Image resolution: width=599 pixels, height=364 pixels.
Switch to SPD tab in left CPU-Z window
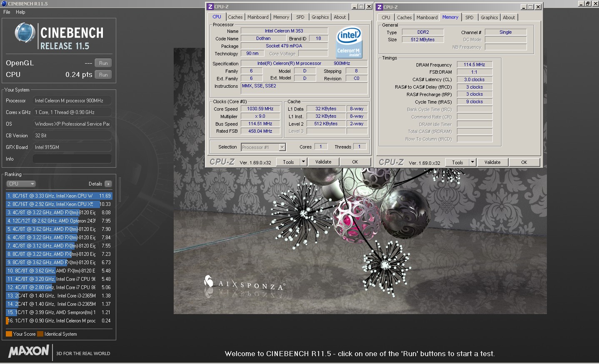(x=300, y=17)
